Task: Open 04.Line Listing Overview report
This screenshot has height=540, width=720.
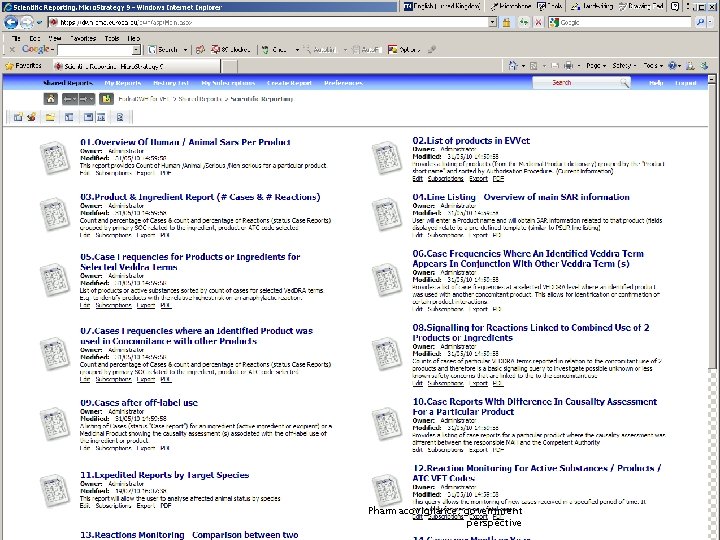Action: [521, 197]
